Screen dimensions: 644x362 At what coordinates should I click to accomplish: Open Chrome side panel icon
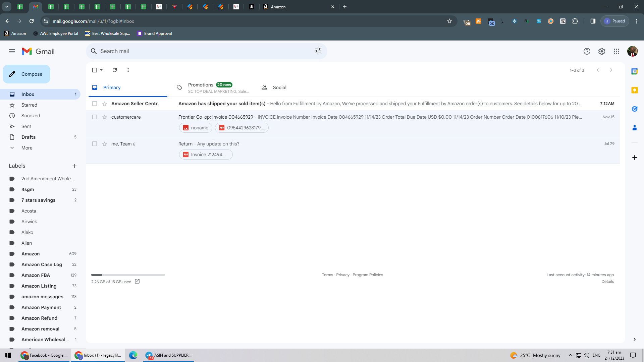593,21
